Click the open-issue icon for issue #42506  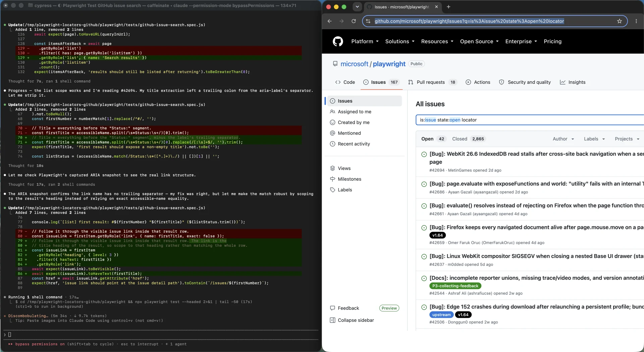(424, 307)
